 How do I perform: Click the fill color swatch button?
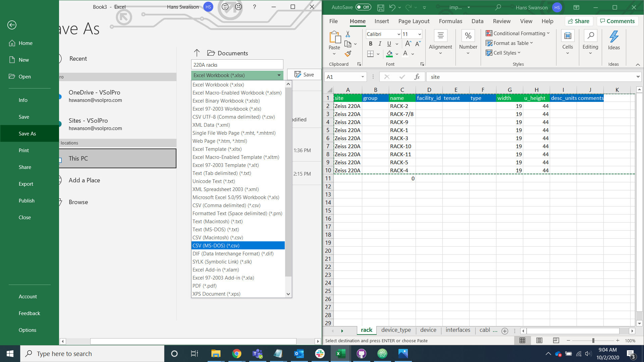point(389,54)
